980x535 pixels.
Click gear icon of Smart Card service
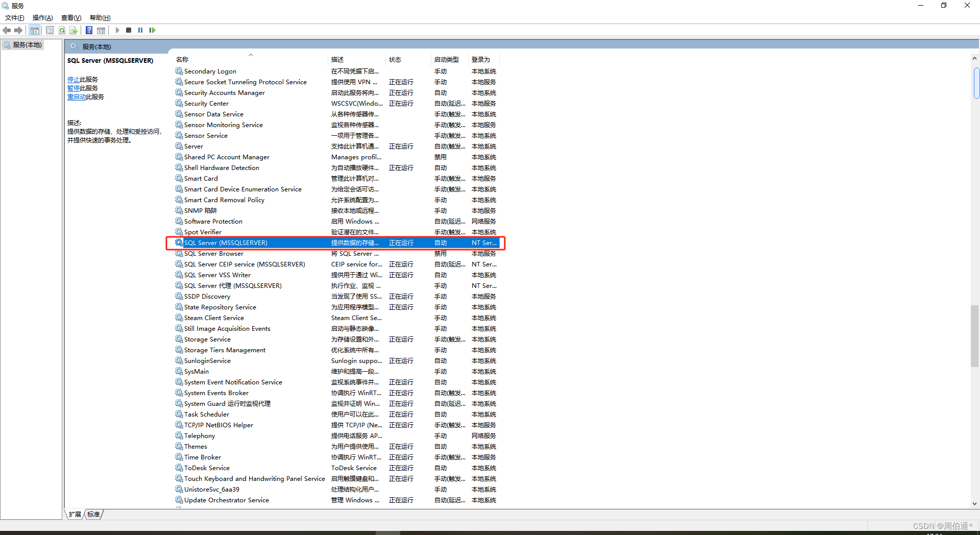pos(179,178)
